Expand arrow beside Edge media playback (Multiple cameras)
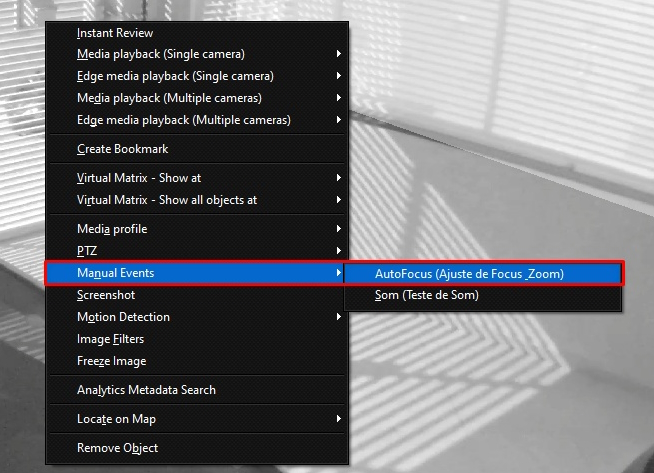 tap(339, 120)
